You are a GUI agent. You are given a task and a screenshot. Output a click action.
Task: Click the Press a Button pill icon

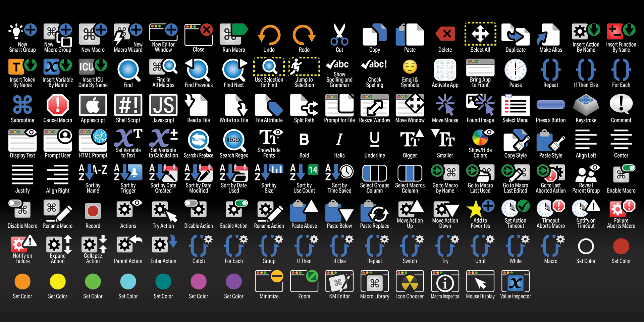tap(551, 105)
